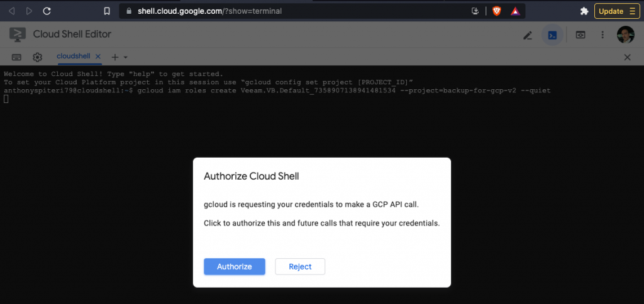
Task: Click the 'Welcome to Cloud Shell!' line
Action: pos(113,74)
